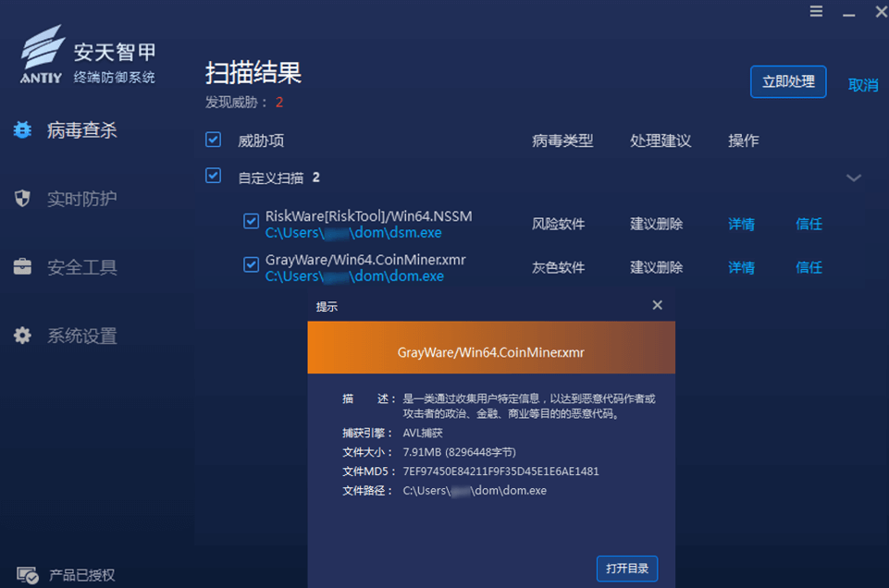Click the 立即处理 button
889x588 pixels.
coord(787,81)
